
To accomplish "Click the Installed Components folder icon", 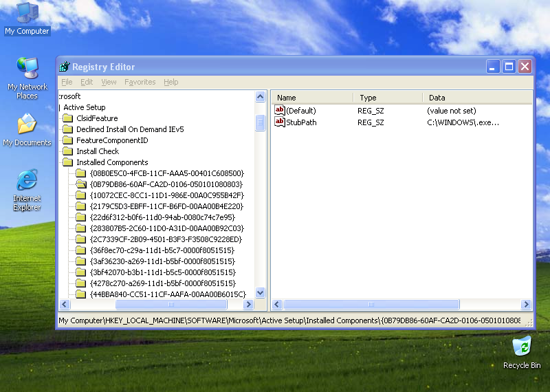I will coord(67,162).
